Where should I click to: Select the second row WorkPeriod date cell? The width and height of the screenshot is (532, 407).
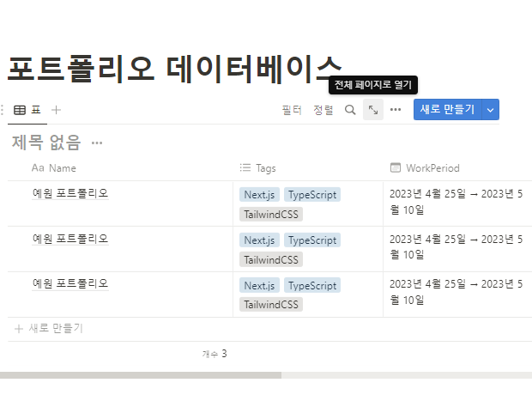(x=457, y=249)
